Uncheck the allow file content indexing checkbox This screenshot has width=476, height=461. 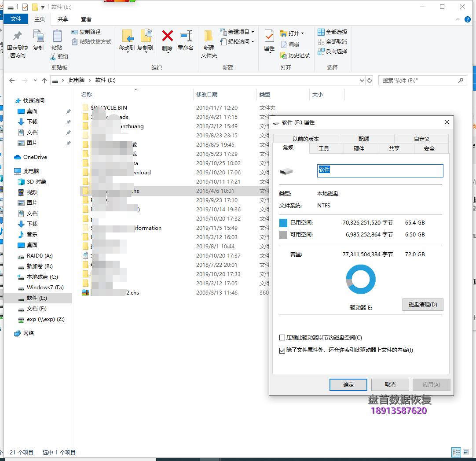282,350
